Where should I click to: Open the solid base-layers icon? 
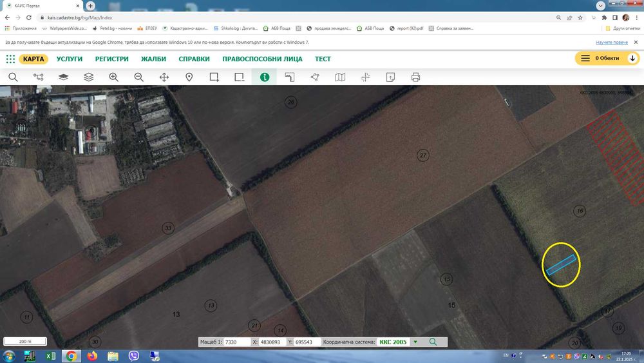tap(63, 77)
